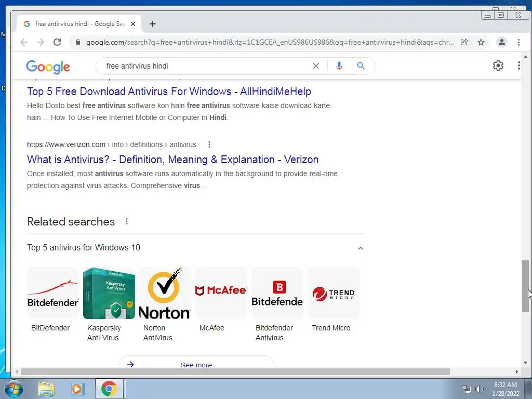Click the Google logo
The width and height of the screenshot is (532, 399).
click(48, 67)
